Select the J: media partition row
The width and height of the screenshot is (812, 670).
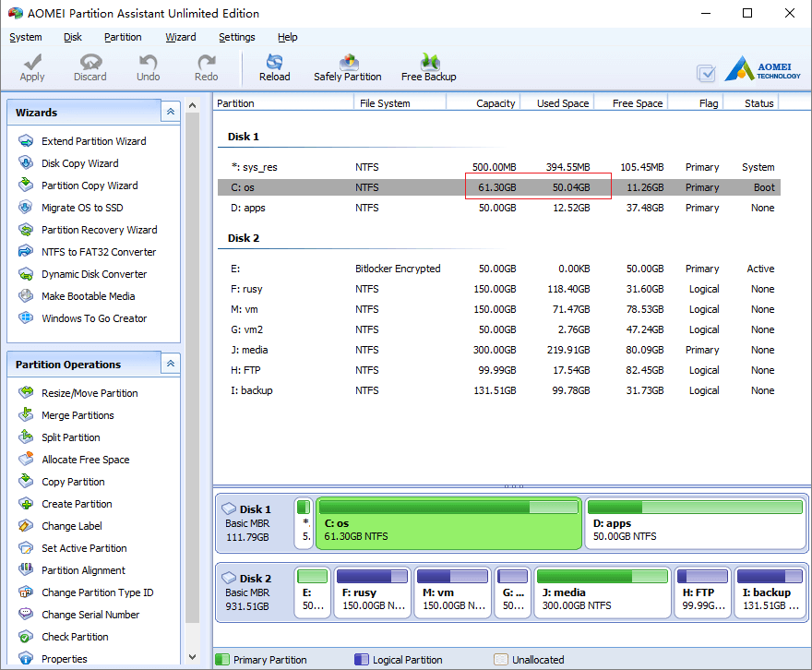pos(498,350)
